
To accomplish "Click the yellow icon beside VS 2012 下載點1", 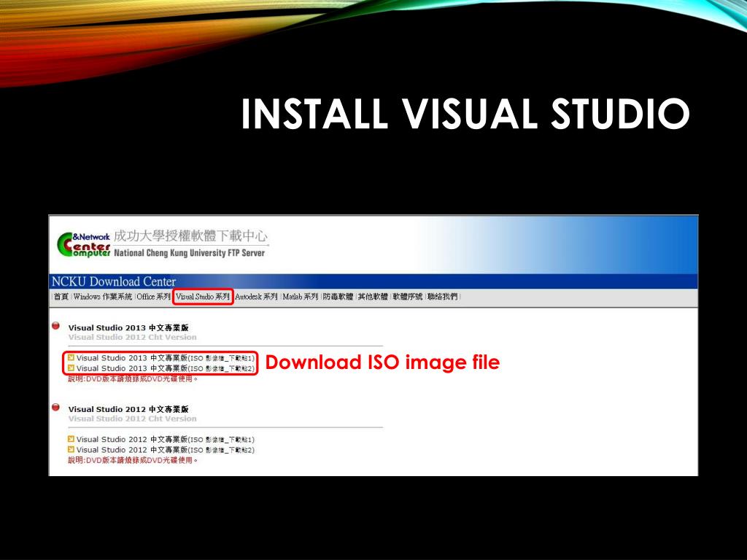I will [71, 439].
